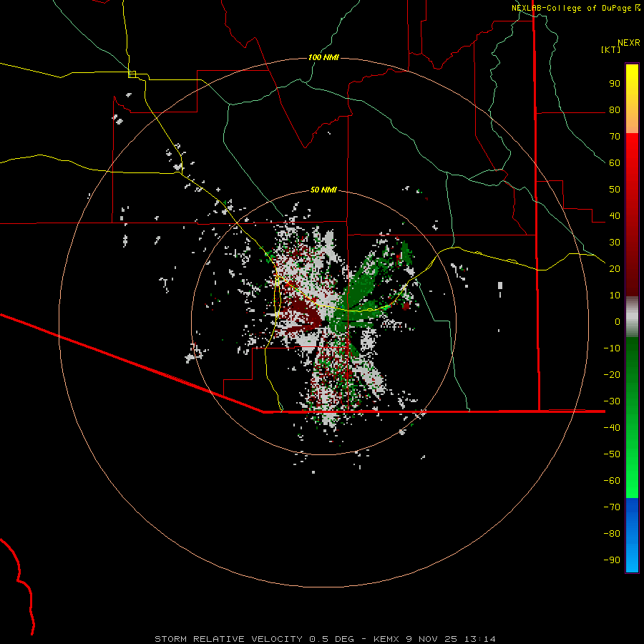Click the 30 value on the velocity scale
Image resolution: width=644 pixels, height=644 pixels.
(615, 243)
